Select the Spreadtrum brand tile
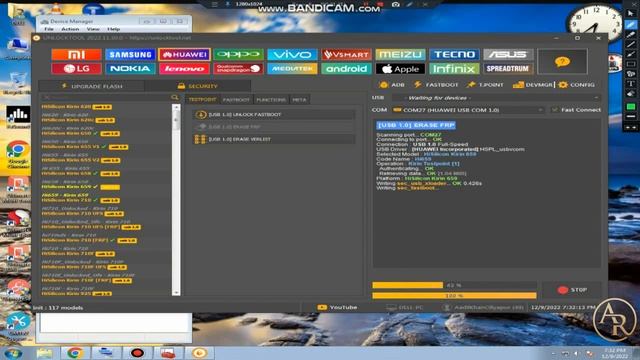The height and width of the screenshot is (360, 640). (508, 69)
